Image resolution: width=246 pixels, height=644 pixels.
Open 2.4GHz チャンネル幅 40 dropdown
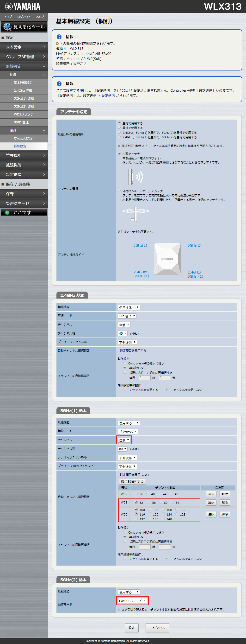click(122, 333)
